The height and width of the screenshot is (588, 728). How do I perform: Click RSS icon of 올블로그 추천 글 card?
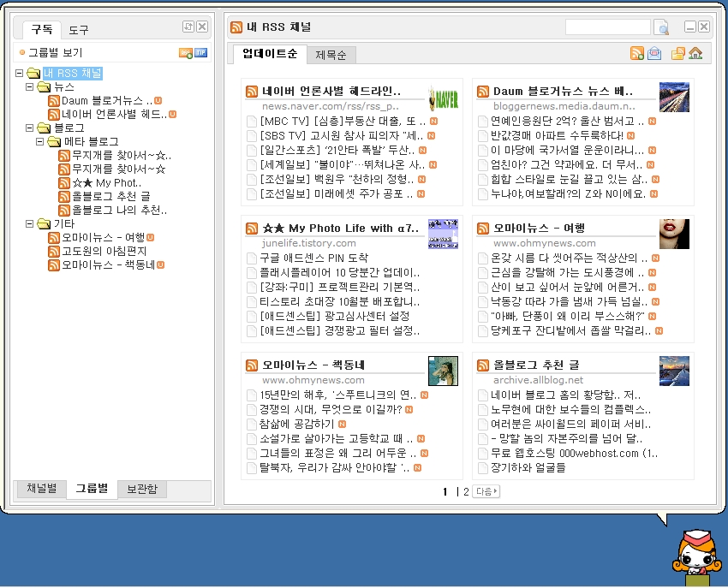(483, 365)
